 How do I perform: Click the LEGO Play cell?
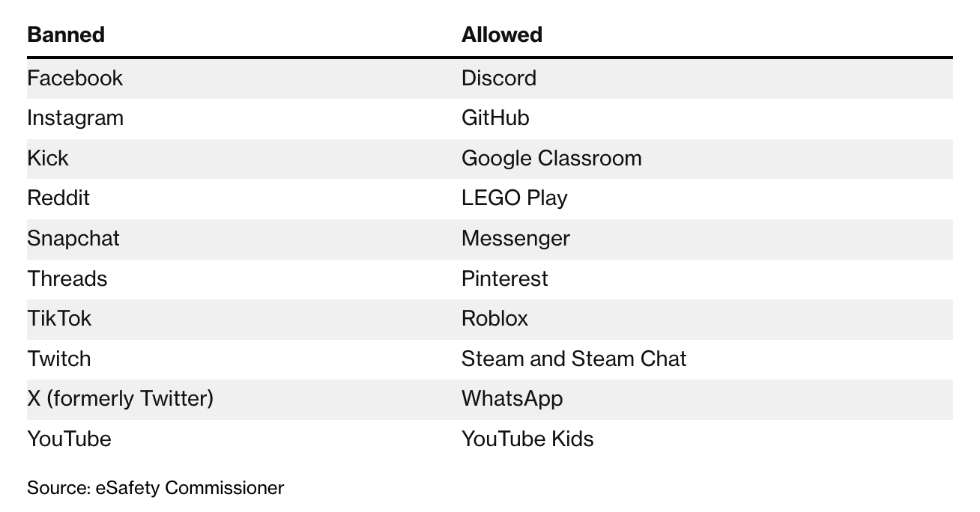point(515,198)
